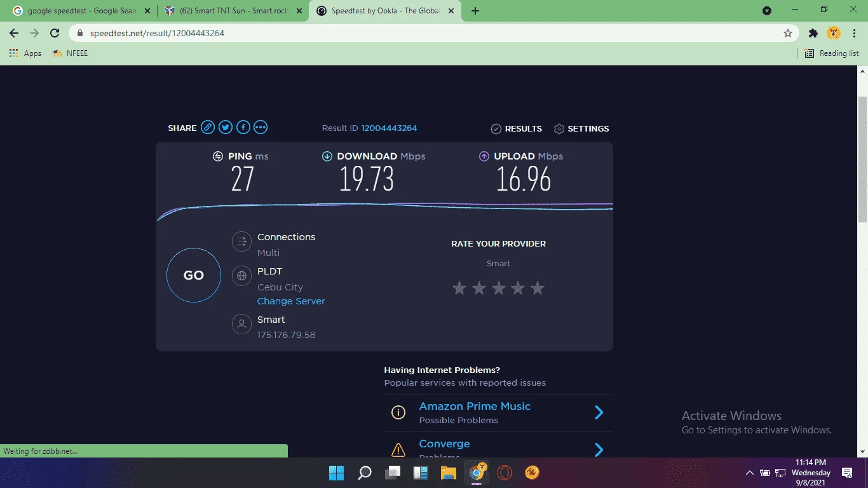Click the Cebu City server location
Image resolution: width=868 pixels, height=488 pixels.
pos(280,287)
